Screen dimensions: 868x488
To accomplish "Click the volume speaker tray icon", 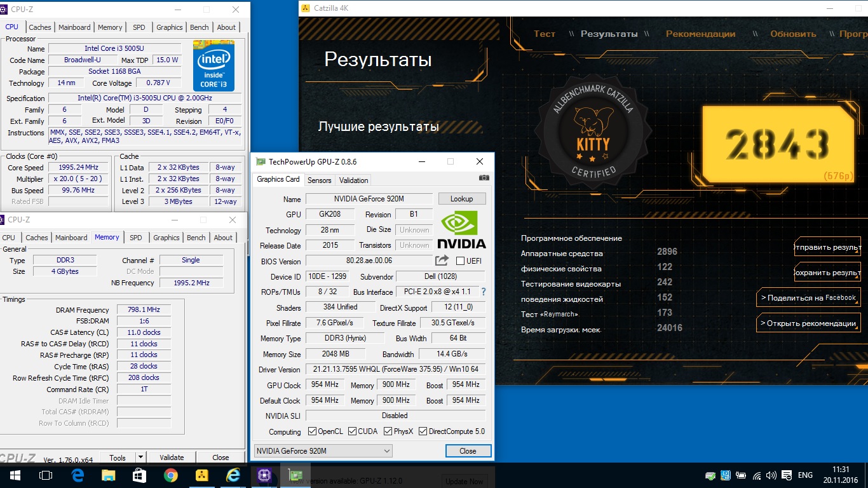I will (771, 475).
